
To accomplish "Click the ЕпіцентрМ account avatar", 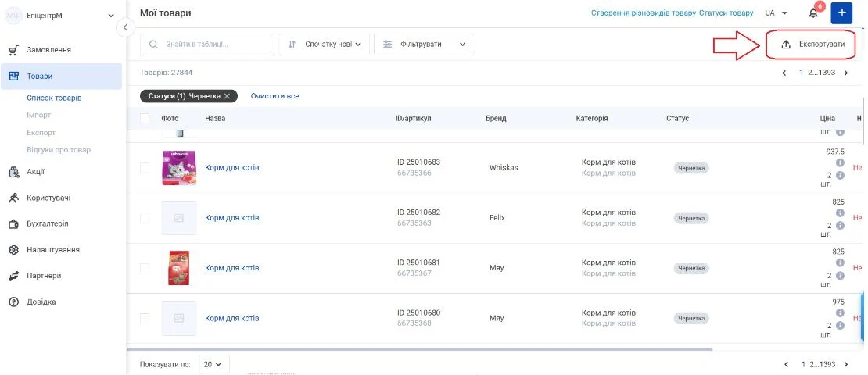I will [x=13, y=16].
